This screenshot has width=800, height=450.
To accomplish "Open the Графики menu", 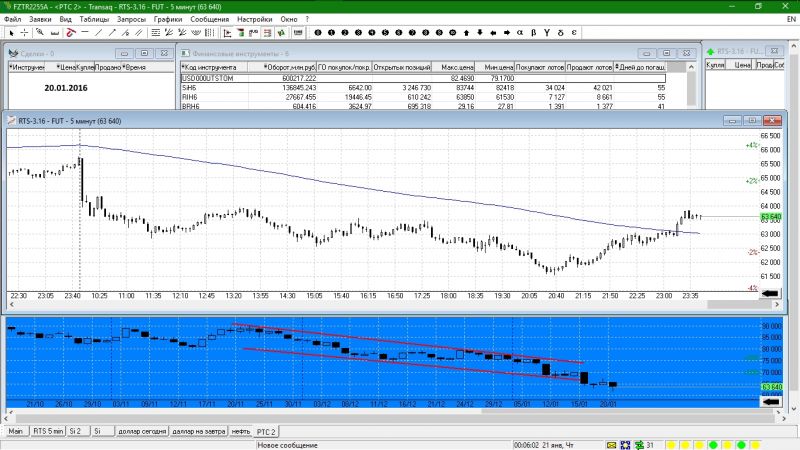I will click(x=168, y=19).
